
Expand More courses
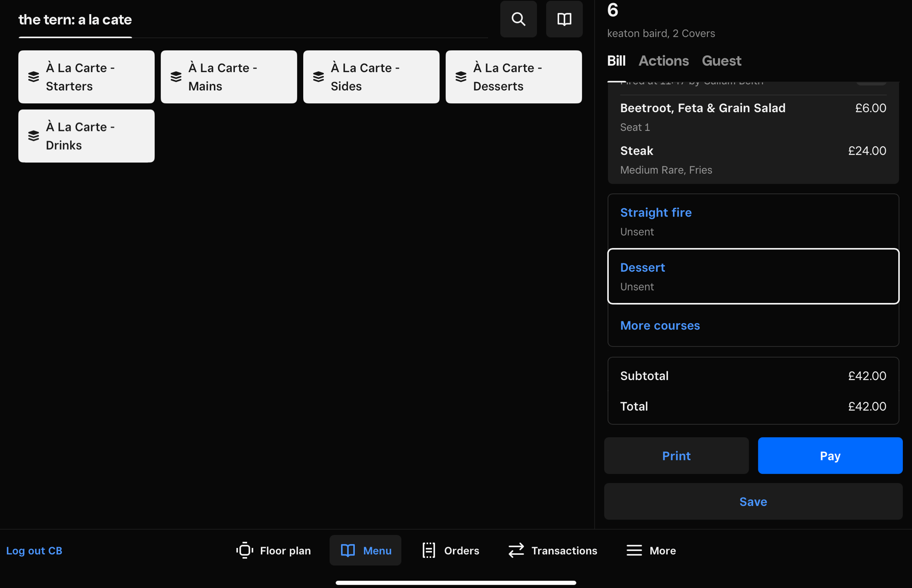pyautogui.click(x=660, y=325)
